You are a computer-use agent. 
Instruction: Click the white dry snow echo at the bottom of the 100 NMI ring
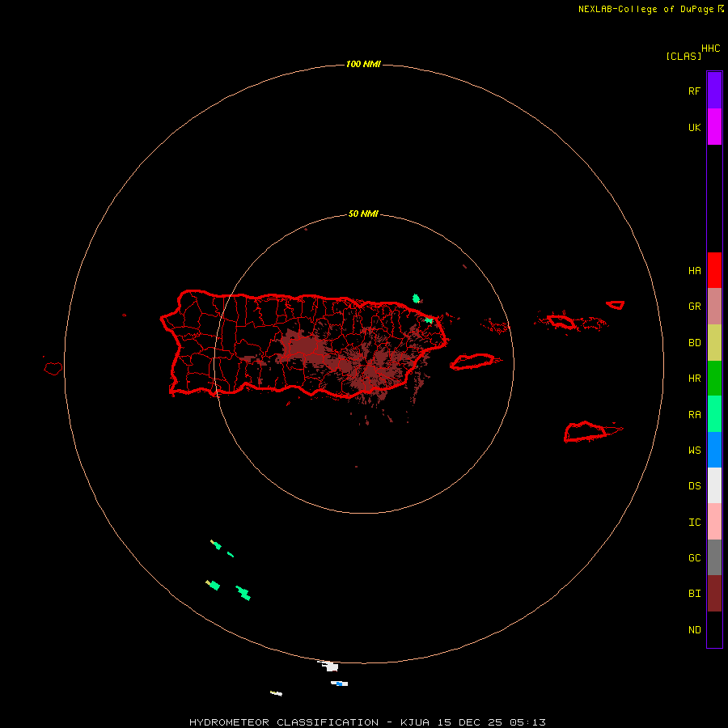(331, 667)
